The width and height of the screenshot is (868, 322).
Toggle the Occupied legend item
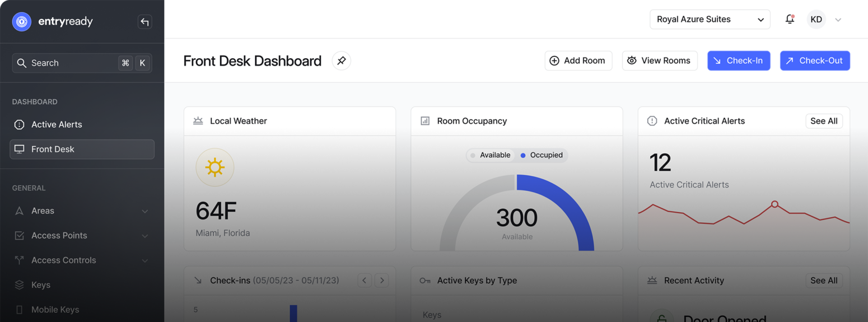(x=542, y=155)
